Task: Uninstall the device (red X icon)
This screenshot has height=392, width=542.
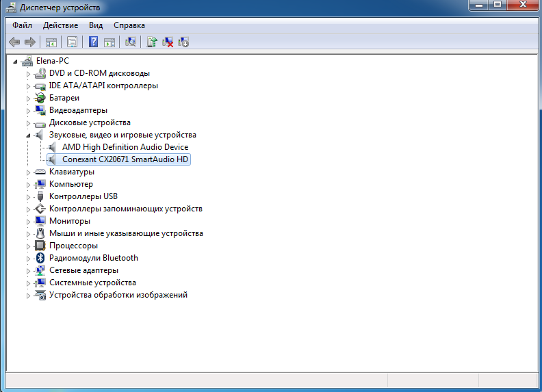Action: (x=168, y=42)
